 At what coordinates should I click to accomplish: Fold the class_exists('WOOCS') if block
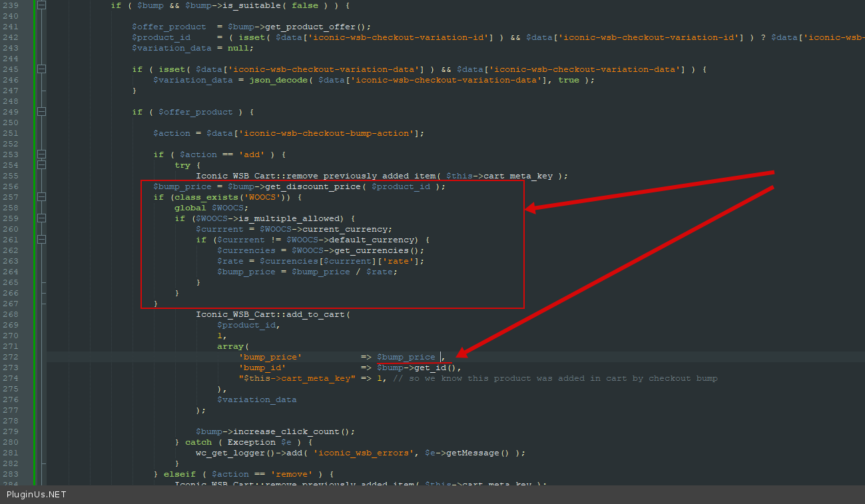41,197
